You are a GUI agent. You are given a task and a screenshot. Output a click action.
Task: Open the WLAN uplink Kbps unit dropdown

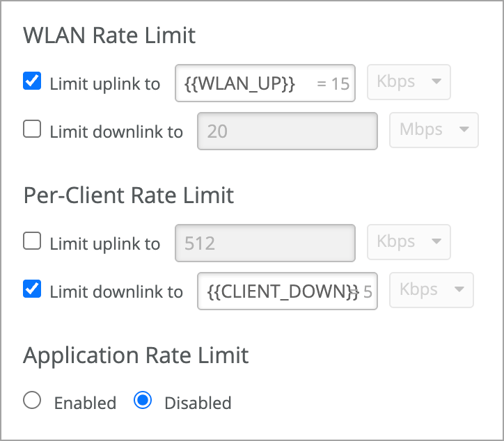409,82
